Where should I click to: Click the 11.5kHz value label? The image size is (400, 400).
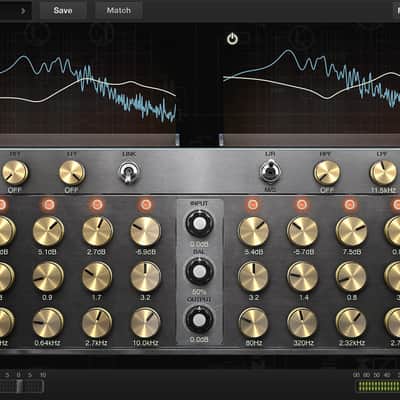click(383, 190)
